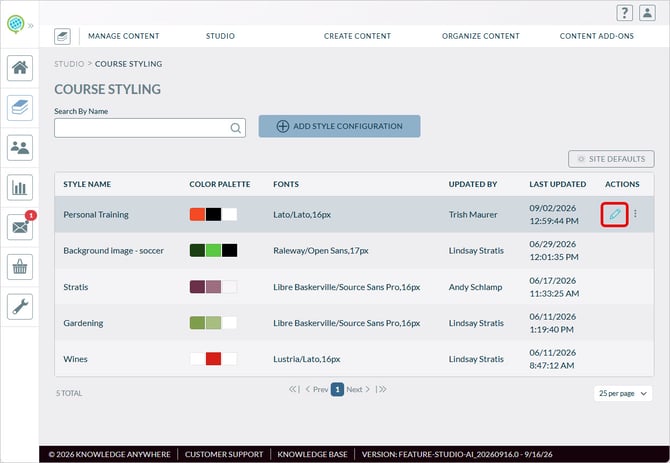Open the Content Add-Ons menu
Screen dimensions: 670x463
597,36
